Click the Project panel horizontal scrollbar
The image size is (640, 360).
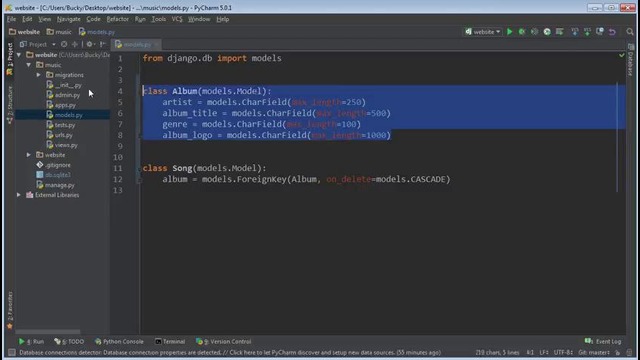tap(48, 331)
